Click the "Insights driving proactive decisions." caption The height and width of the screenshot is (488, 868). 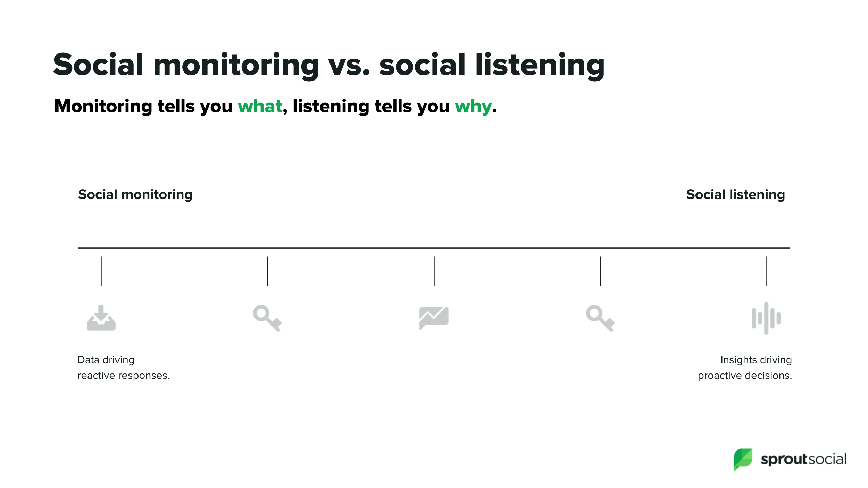pyautogui.click(x=745, y=368)
